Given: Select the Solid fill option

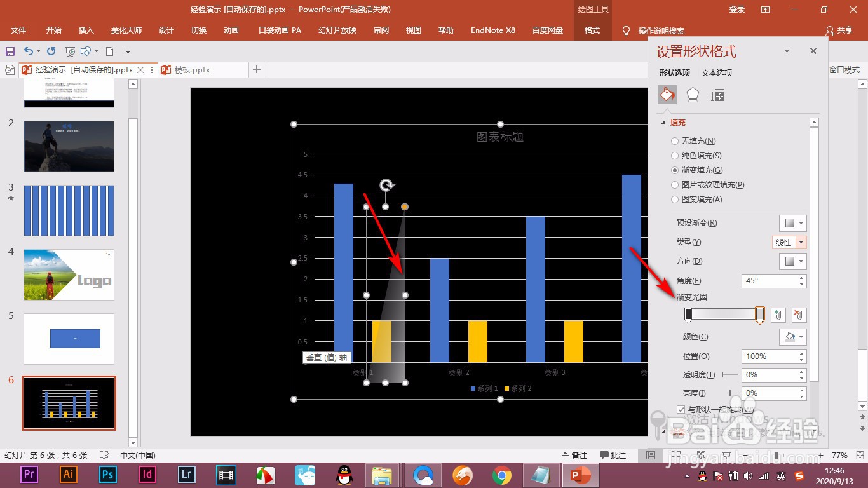Looking at the screenshot, I should click(696, 156).
